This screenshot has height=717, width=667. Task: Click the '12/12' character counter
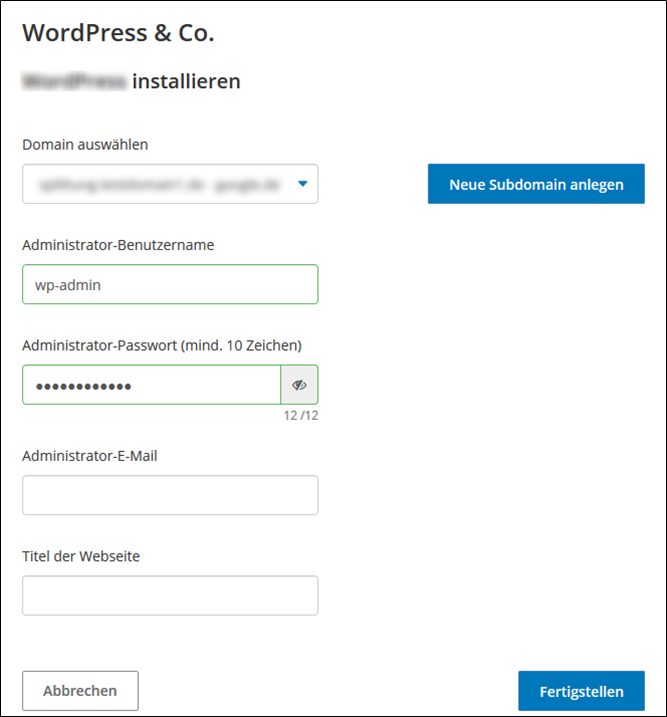pos(300,415)
